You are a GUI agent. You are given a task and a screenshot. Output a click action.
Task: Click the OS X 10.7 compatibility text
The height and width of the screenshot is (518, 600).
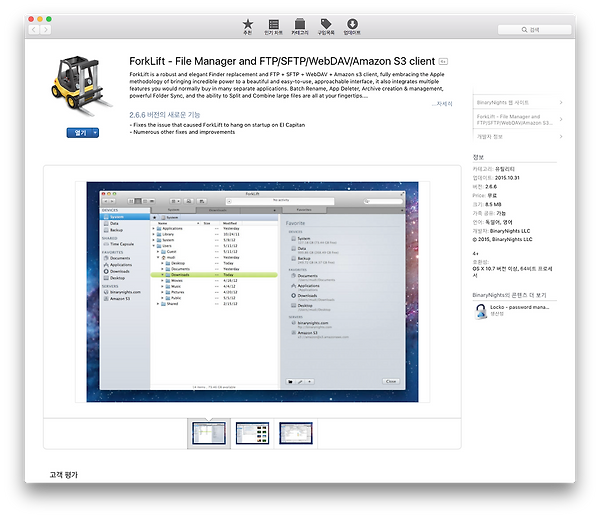pos(512,272)
